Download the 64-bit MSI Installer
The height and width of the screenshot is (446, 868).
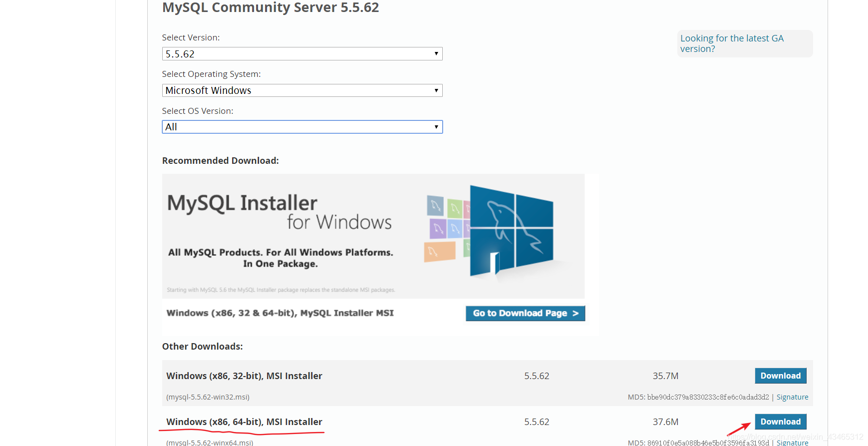click(x=780, y=422)
